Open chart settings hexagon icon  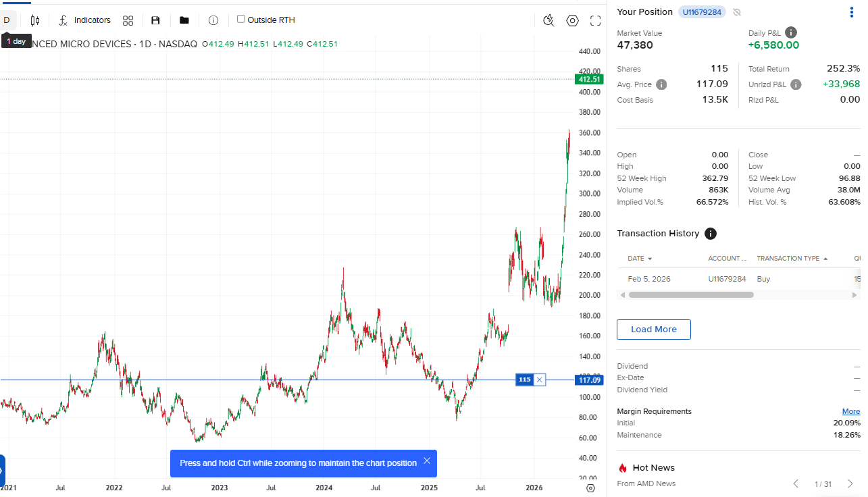[573, 20]
